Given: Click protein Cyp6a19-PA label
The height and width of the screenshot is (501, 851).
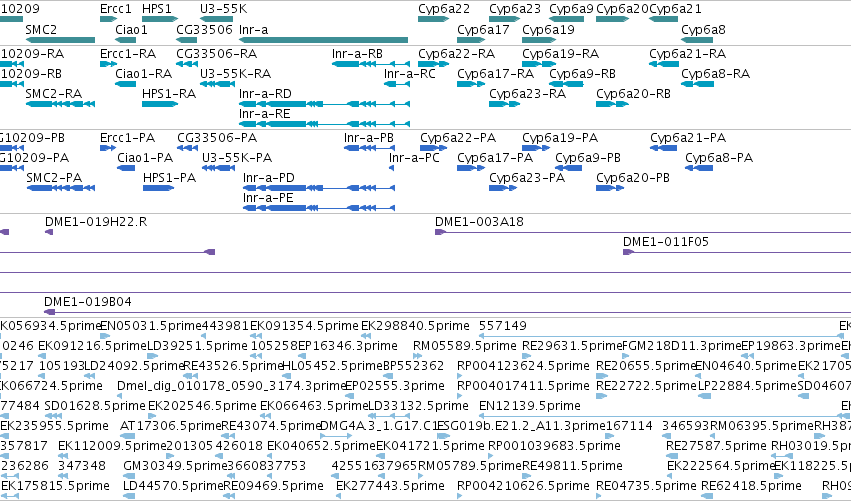Looking at the screenshot, I should (x=560, y=138).
